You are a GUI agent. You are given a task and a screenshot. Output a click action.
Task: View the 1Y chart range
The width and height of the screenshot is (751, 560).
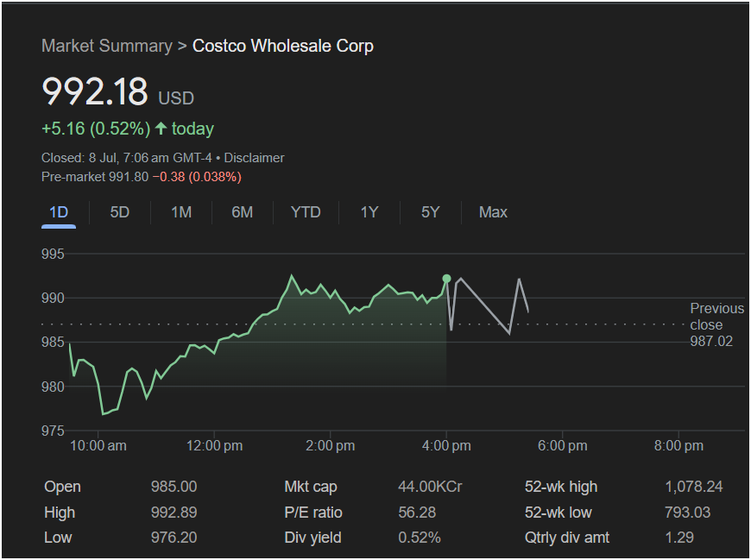369,212
